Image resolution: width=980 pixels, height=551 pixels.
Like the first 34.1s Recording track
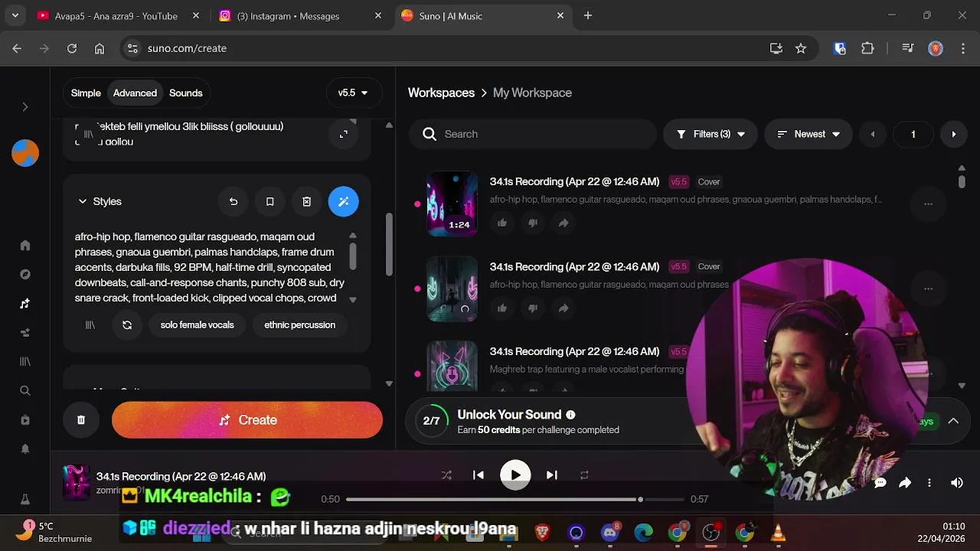pos(502,223)
